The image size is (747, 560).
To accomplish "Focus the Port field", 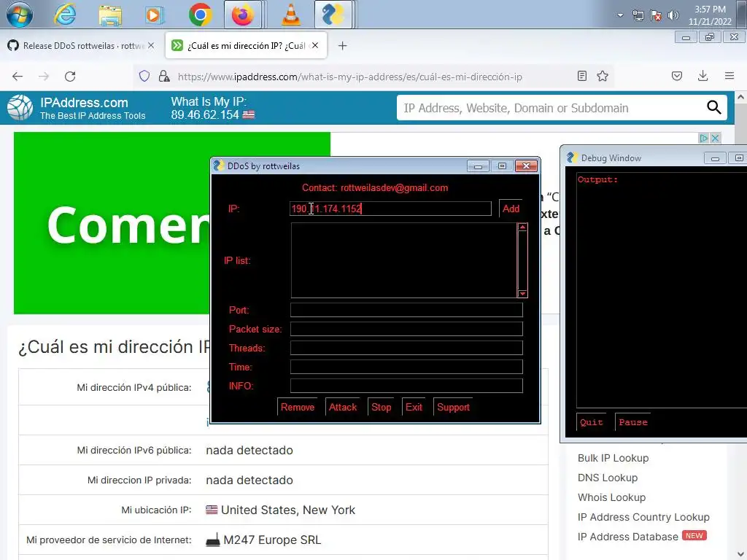I will 406,310.
